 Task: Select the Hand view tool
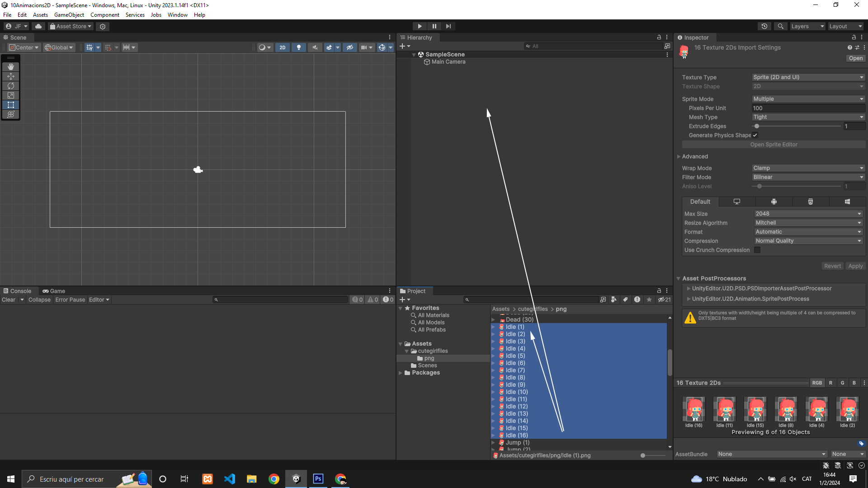[11, 67]
